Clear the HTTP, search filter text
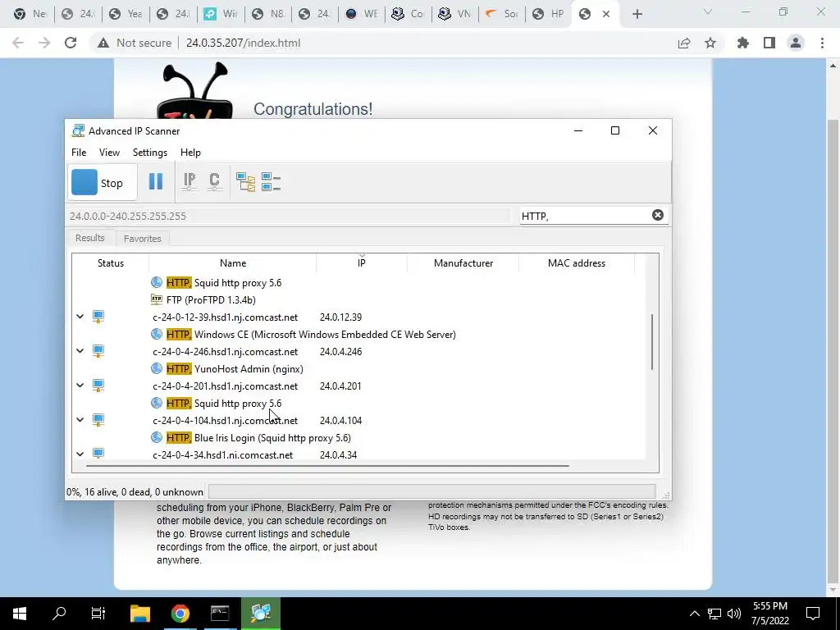 [x=657, y=215]
